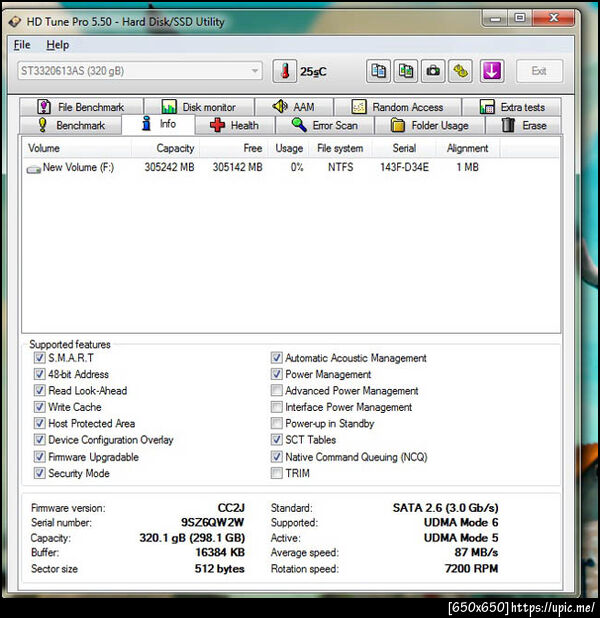Click the New Volume drive icon
This screenshot has width=600, height=618.
click(x=34, y=169)
